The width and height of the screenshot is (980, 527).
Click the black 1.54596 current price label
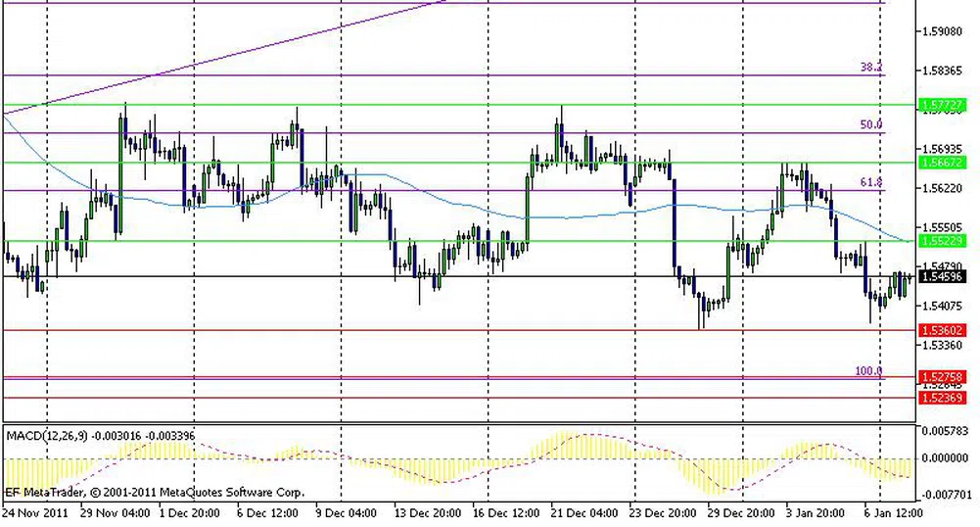943,277
